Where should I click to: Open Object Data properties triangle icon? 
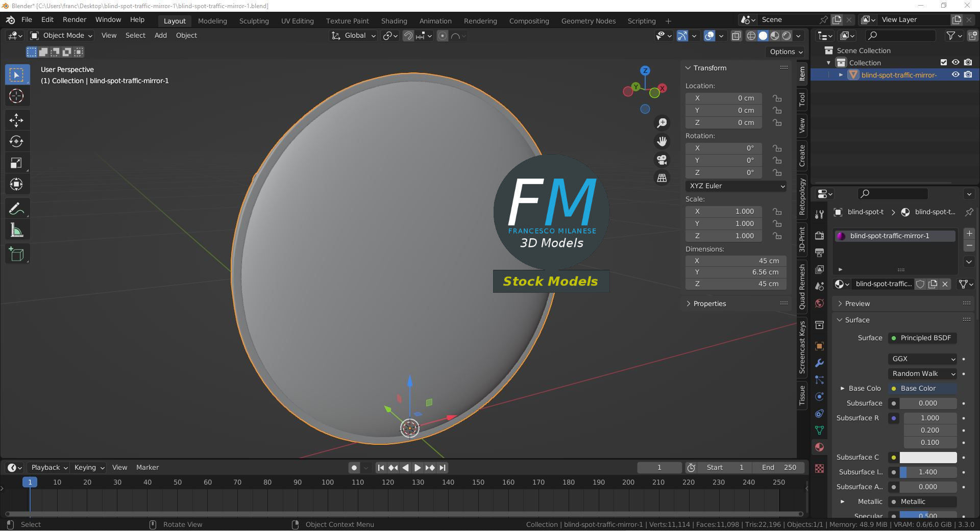click(819, 430)
